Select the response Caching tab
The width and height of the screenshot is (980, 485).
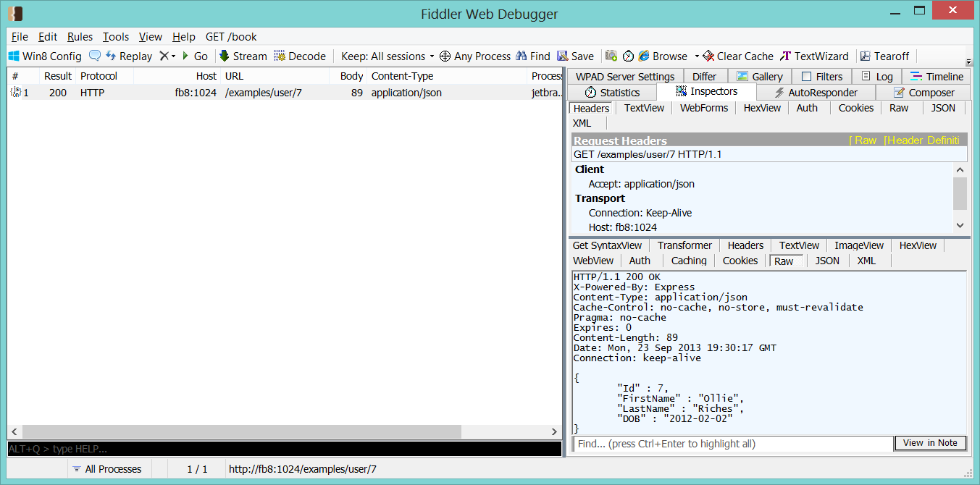coord(689,261)
